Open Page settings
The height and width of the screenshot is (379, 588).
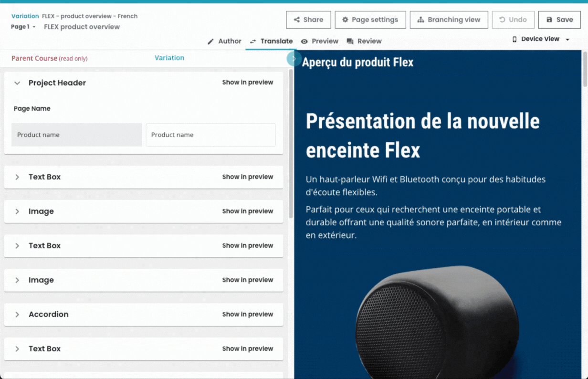coord(370,20)
